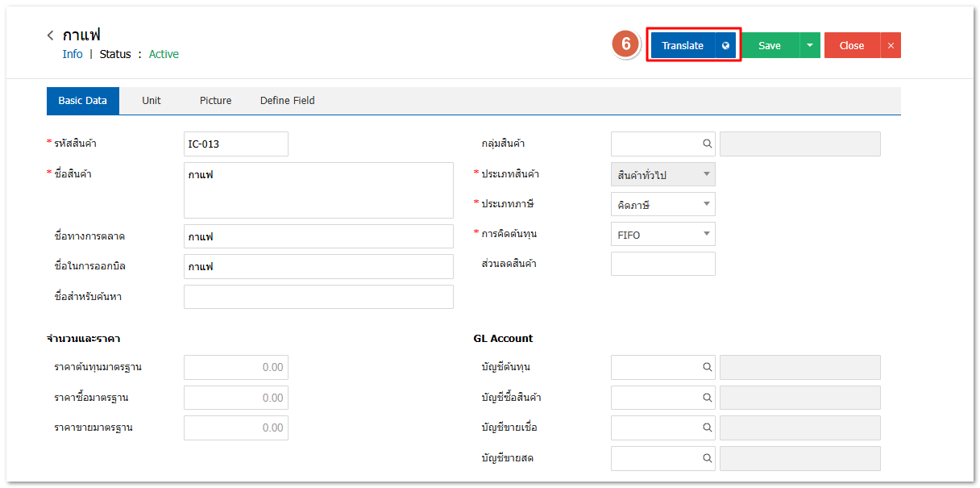
Task: Click the Info link under title
Action: point(73,54)
